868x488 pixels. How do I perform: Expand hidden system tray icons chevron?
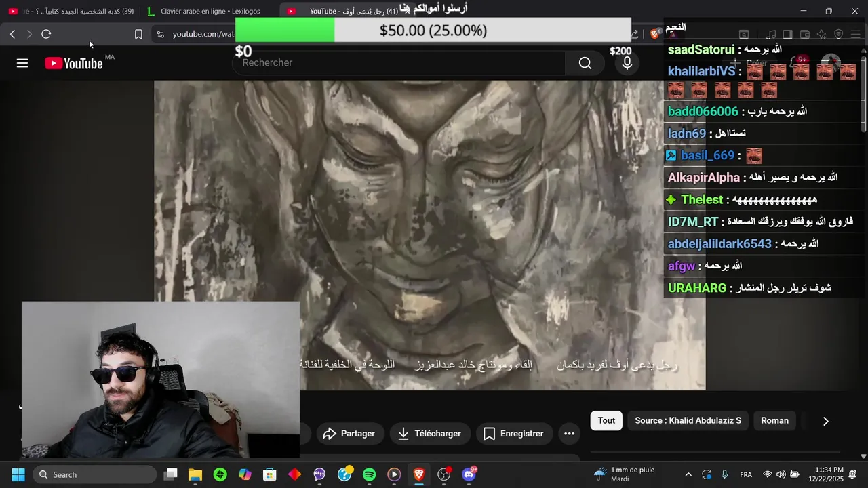coord(688,474)
